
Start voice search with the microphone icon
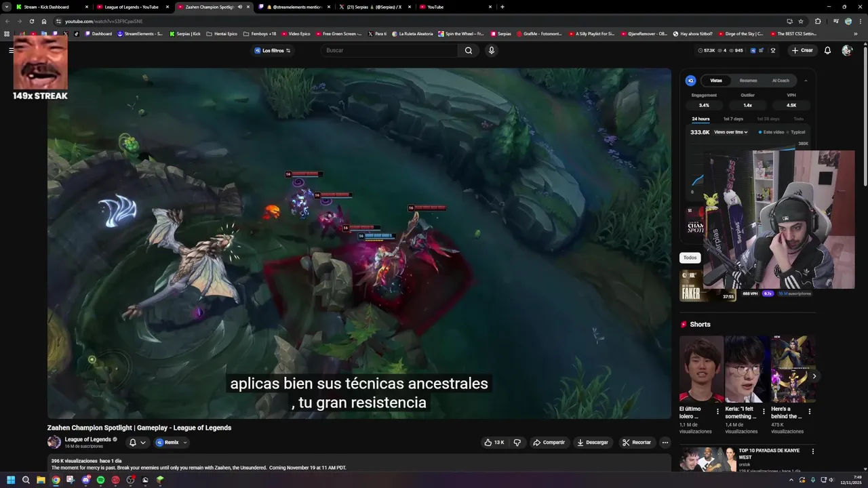(492, 50)
